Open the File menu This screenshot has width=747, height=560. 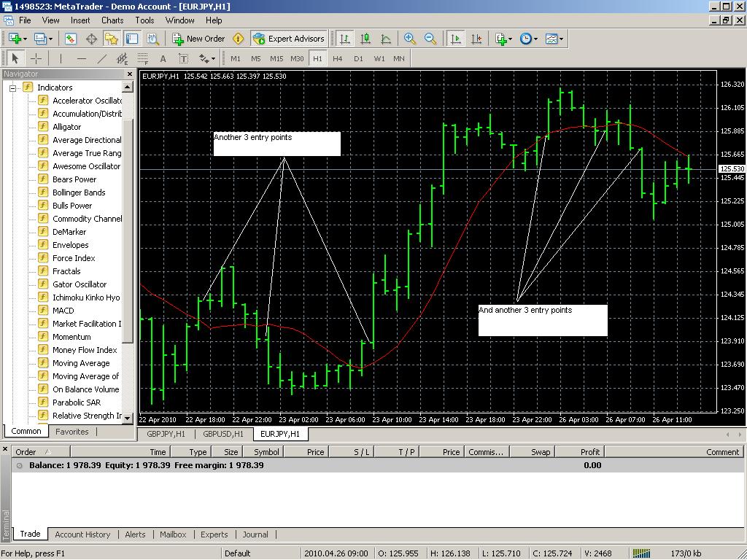coord(25,20)
